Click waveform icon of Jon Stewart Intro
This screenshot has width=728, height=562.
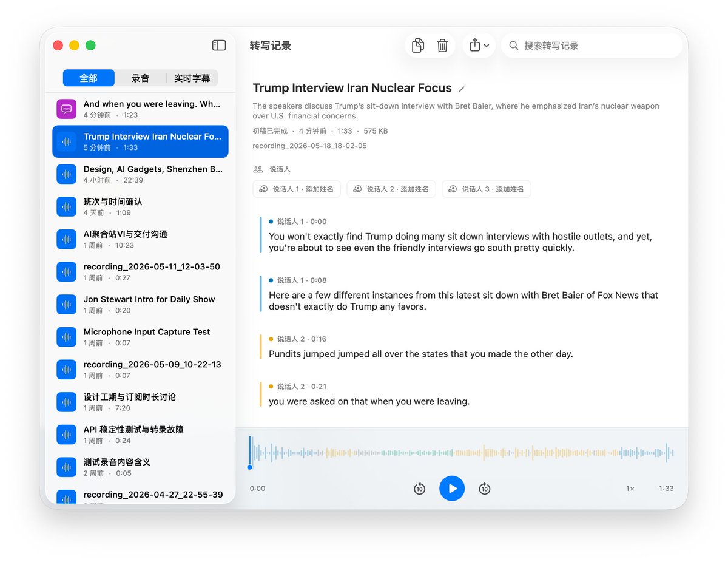[x=67, y=304]
